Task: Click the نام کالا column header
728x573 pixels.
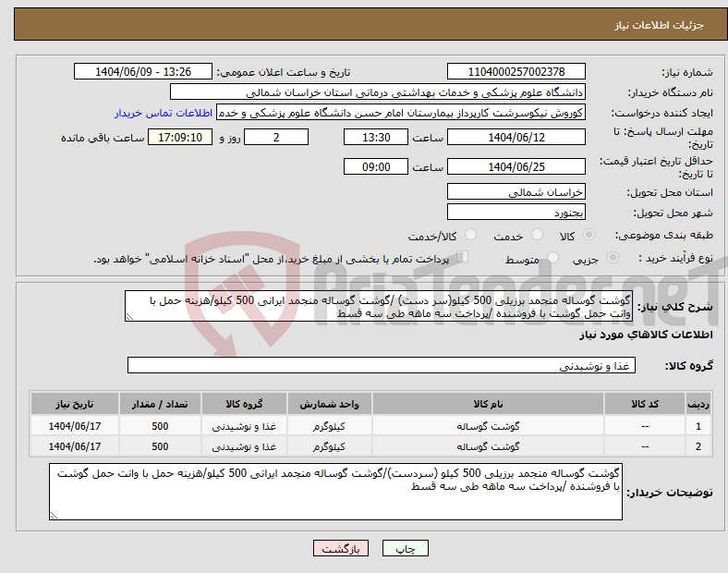Action: (x=488, y=404)
